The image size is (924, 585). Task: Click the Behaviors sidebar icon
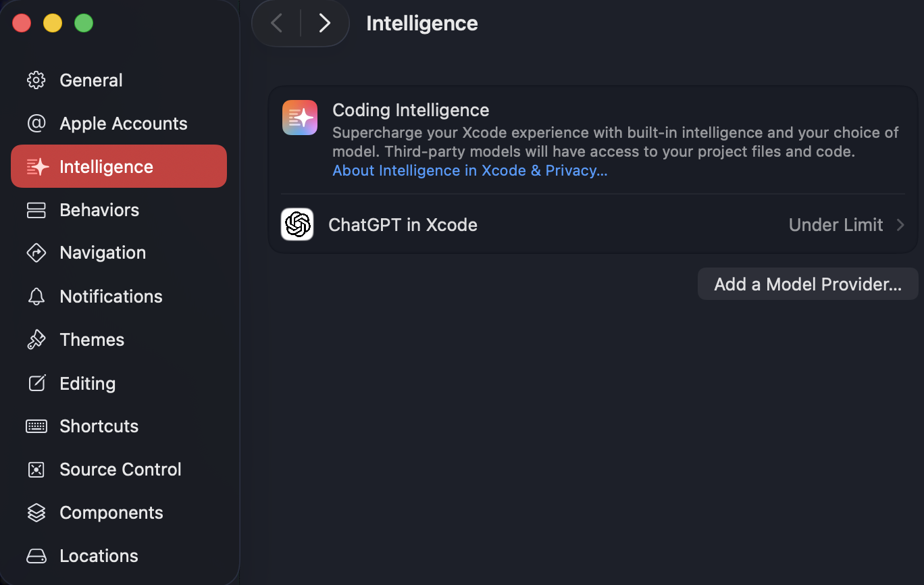pyautogui.click(x=36, y=210)
